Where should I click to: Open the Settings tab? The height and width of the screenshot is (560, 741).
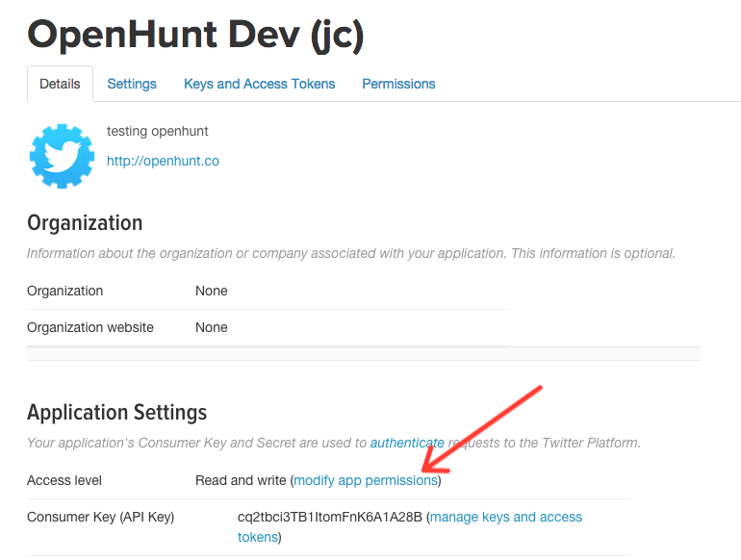pyautogui.click(x=132, y=84)
